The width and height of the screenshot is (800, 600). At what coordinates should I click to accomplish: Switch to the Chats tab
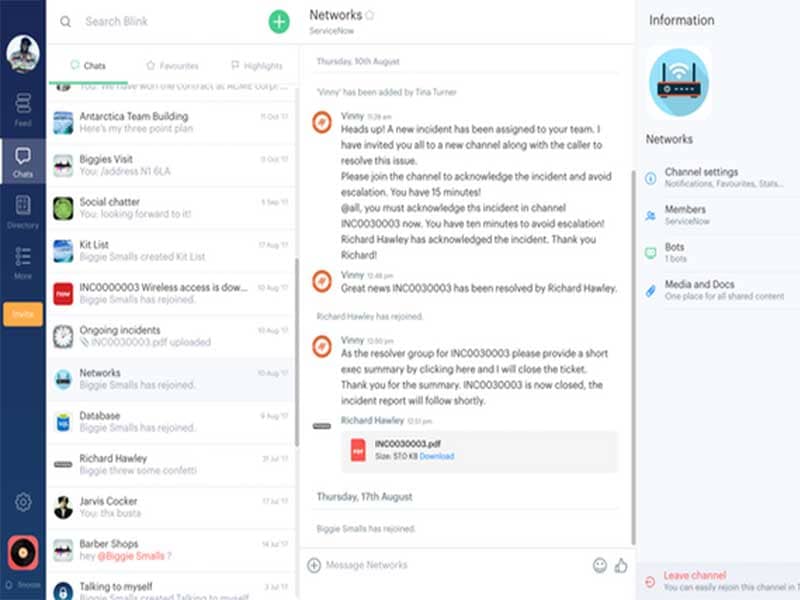coord(88,65)
